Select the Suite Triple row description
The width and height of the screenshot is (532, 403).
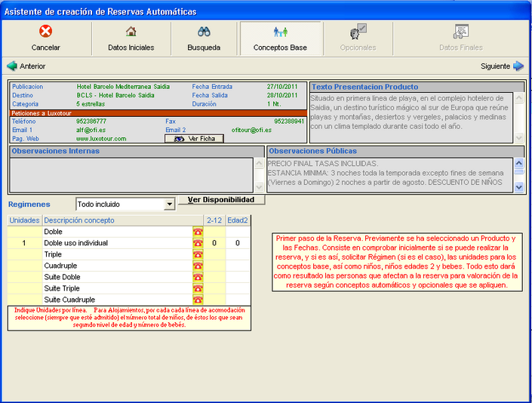coord(62,288)
